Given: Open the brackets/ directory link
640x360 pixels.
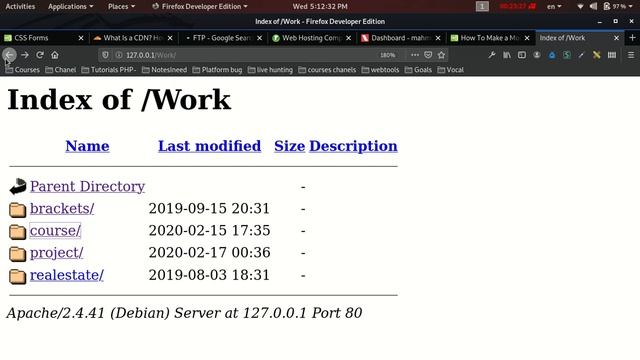Looking at the screenshot, I should click(x=62, y=209).
